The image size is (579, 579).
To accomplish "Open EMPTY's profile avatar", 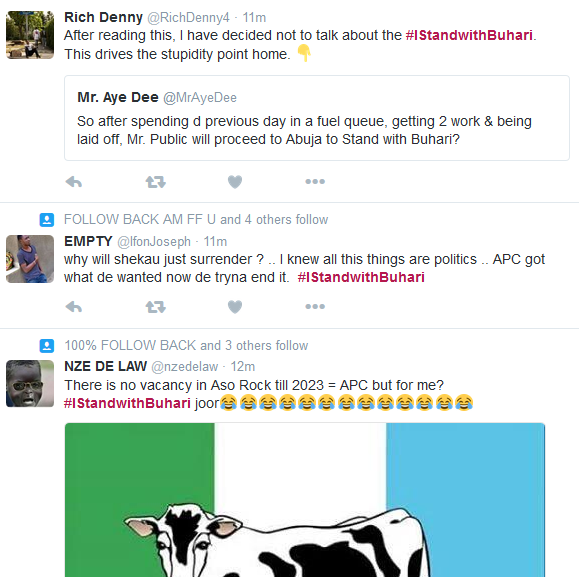I will (x=30, y=259).
